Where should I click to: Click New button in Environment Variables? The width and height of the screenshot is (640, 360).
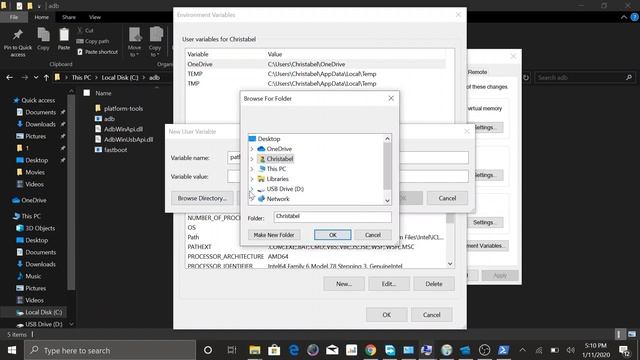pos(344,284)
